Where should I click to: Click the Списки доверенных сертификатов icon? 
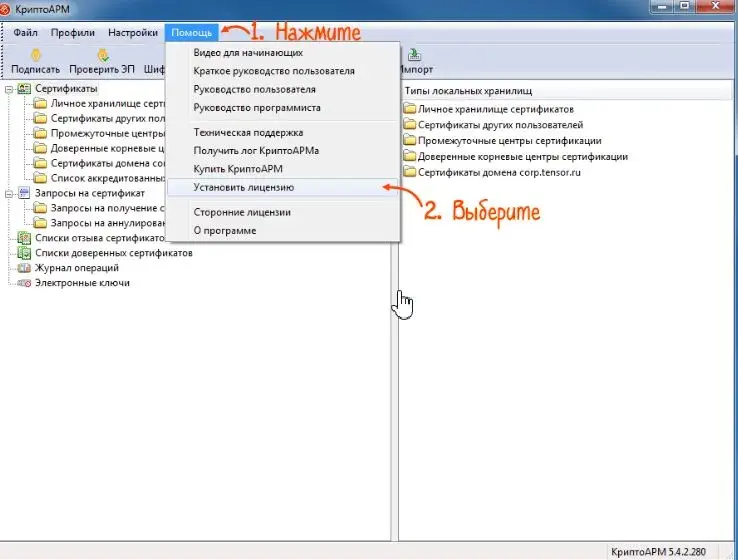click(x=24, y=253)
